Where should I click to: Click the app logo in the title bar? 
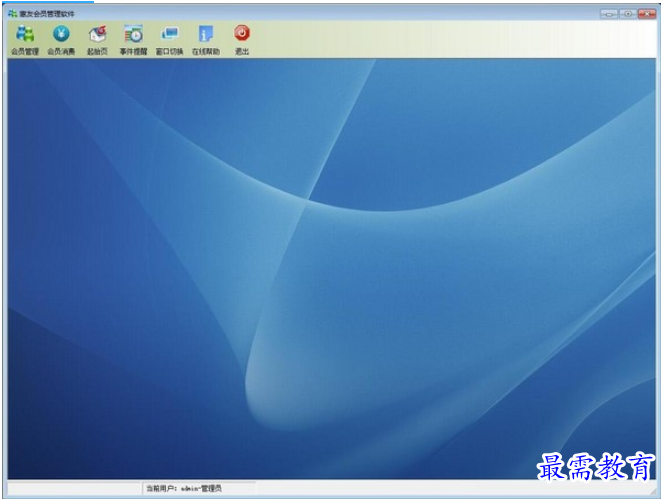coord(13,14)
